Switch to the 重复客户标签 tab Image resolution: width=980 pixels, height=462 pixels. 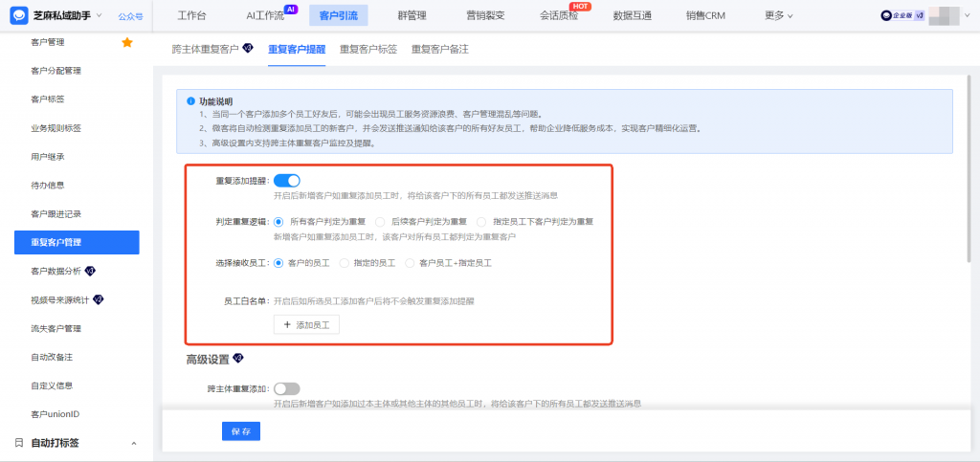[368, 49]
